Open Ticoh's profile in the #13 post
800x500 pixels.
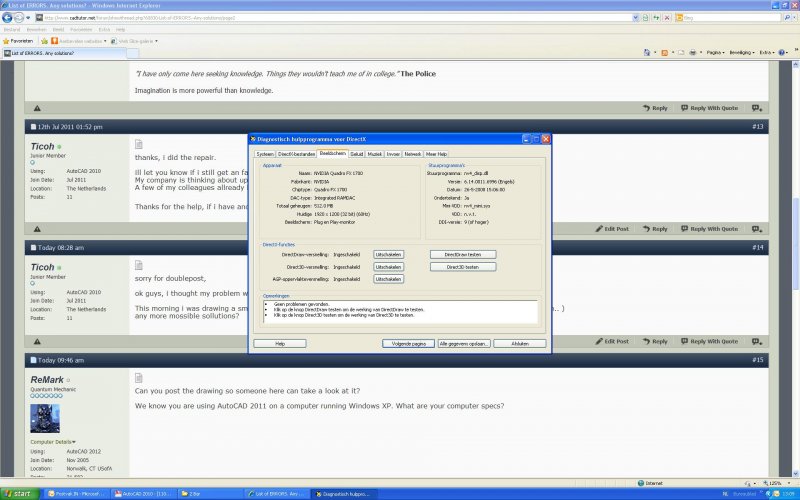pyautogui.click(x=42, y=147)
